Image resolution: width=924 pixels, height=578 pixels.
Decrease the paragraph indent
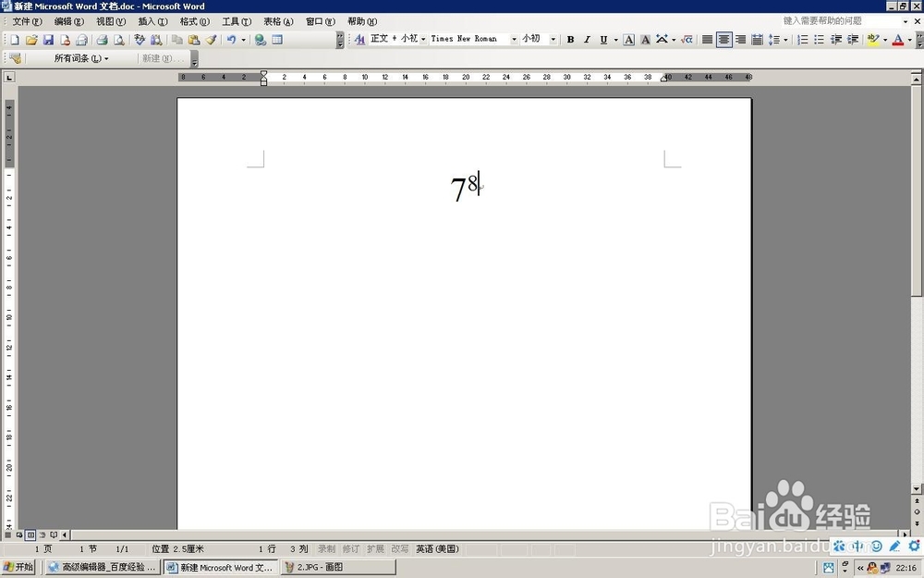click(835, 40)
